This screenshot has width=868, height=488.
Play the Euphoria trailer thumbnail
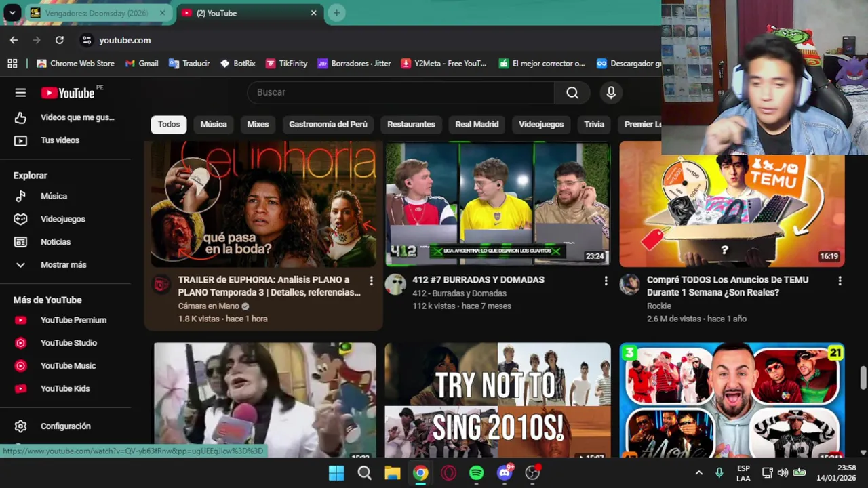pos(264,204)
